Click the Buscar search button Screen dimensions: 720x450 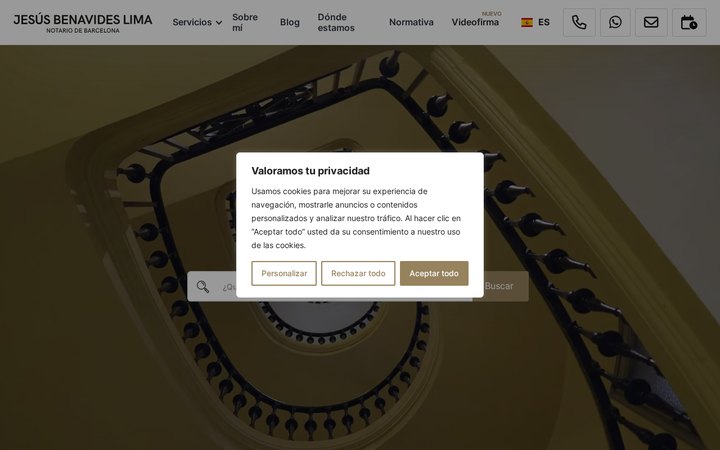(x=501, y=286)
